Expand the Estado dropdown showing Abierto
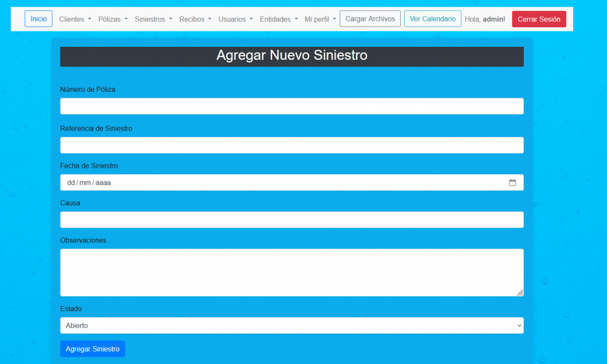The width and height of the screenshot is (607, 364). 292,325
